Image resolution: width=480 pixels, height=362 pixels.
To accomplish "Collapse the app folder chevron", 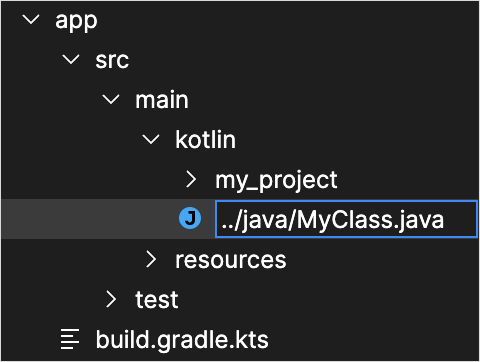I will pyautogui.click(x=31, y=19).
